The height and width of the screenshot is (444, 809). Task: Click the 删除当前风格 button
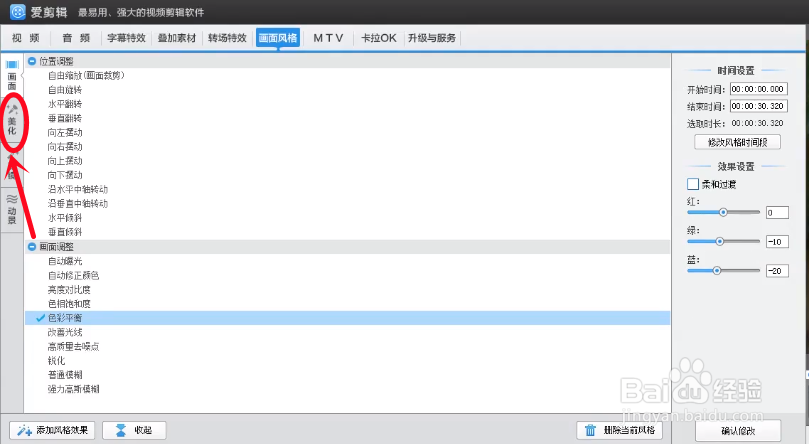coord(619,430)
